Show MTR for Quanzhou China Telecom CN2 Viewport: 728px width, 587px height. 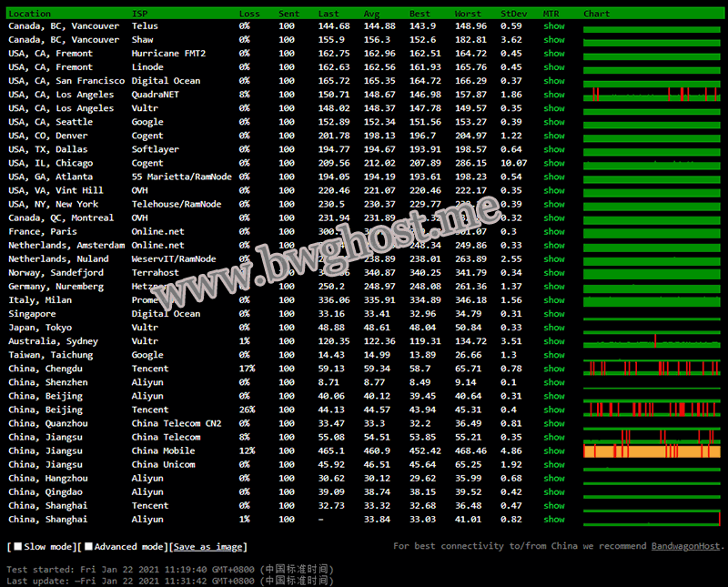coord(554,423)
